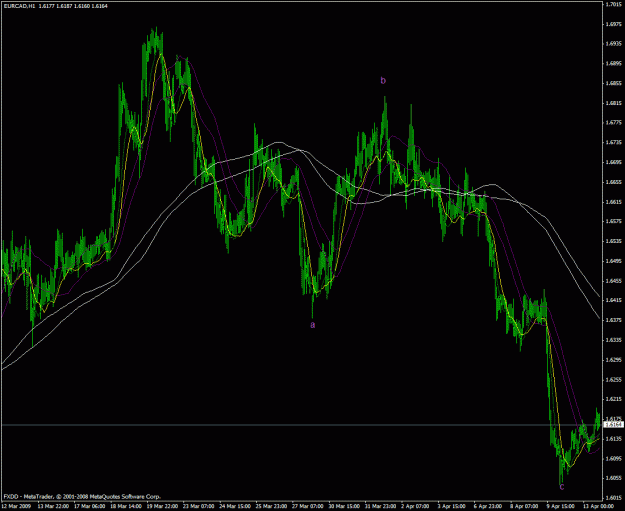Click the 1.6335 price axis label
This screenshot has height=511, width=625.
pyautogui.click(x=613, y=340)
